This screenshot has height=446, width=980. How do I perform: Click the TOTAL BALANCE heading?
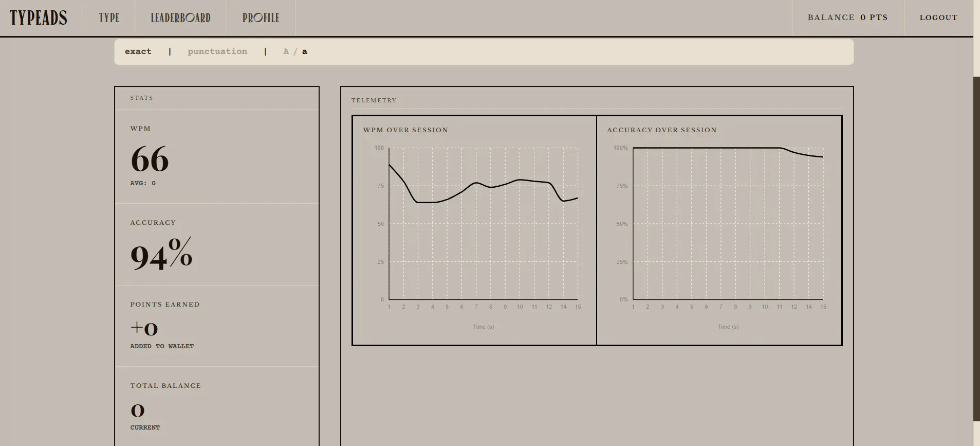click(165, 386)
